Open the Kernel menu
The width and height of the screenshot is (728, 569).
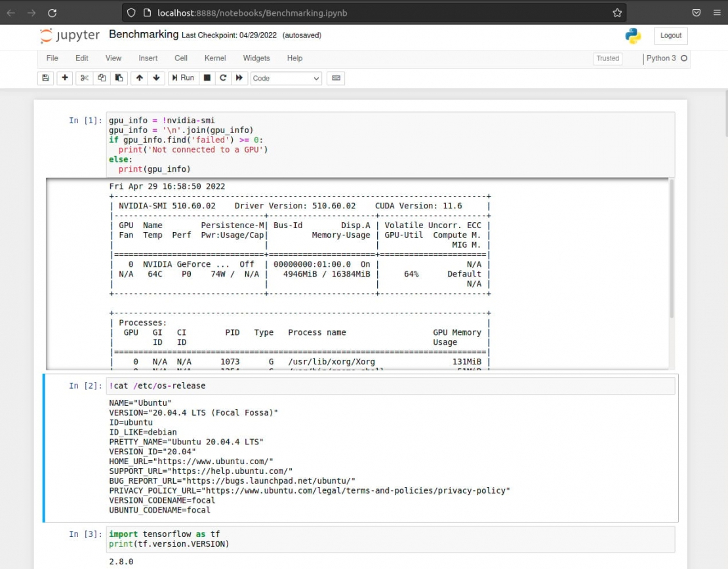tap(215, 58)
